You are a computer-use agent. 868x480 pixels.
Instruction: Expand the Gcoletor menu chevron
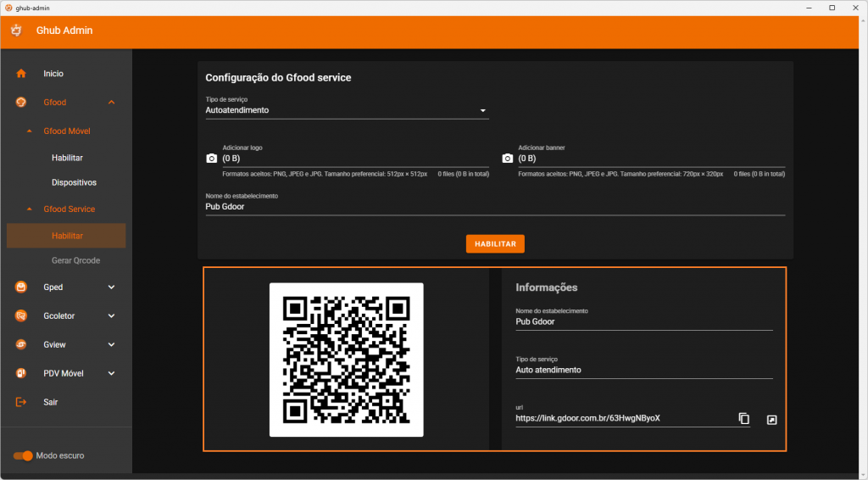click(x=111, y=315)
